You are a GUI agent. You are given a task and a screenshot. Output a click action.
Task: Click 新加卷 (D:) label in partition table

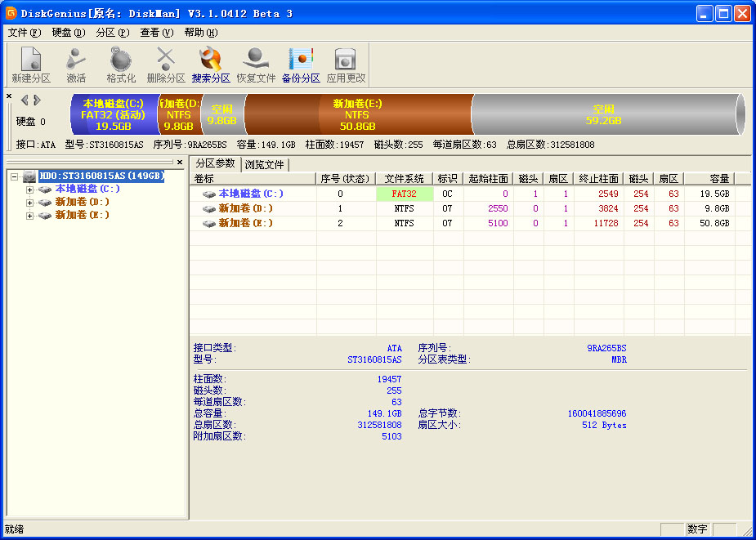tap(246, 209)
